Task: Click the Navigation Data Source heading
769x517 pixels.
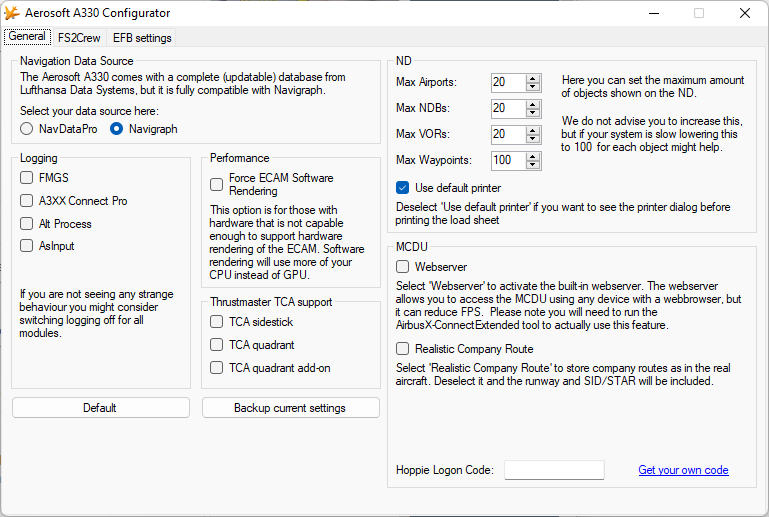Action: click(77, 61)
